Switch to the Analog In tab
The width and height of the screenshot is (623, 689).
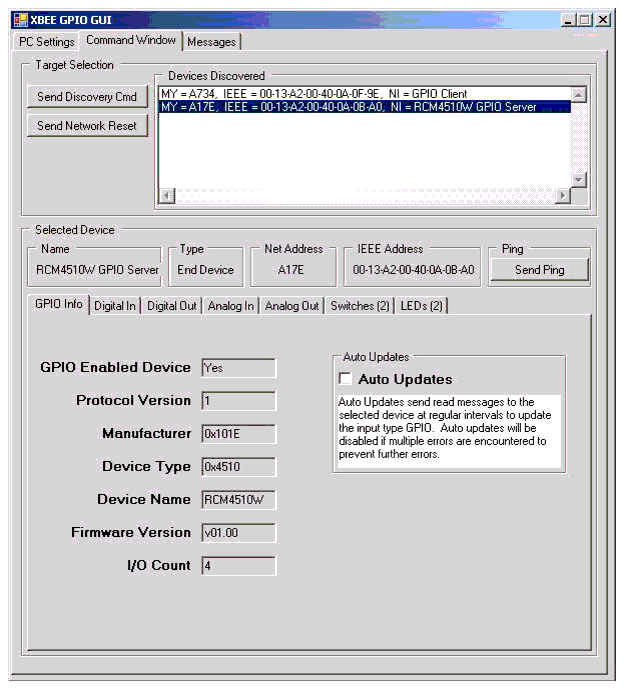231,306
